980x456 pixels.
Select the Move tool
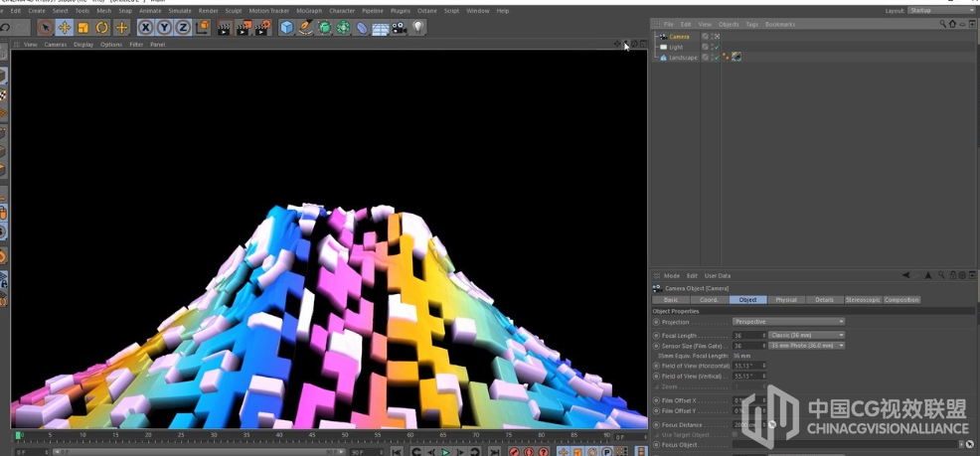(x=65, y=28)
